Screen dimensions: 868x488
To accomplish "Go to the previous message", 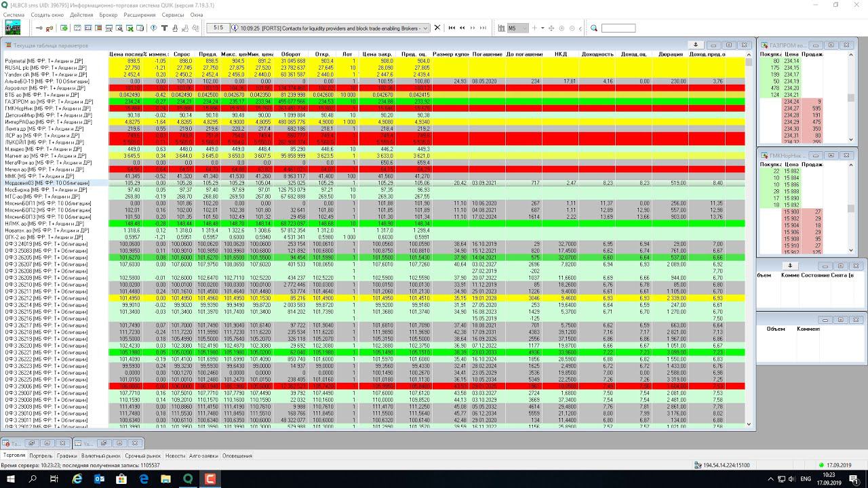I will [462, 28].
